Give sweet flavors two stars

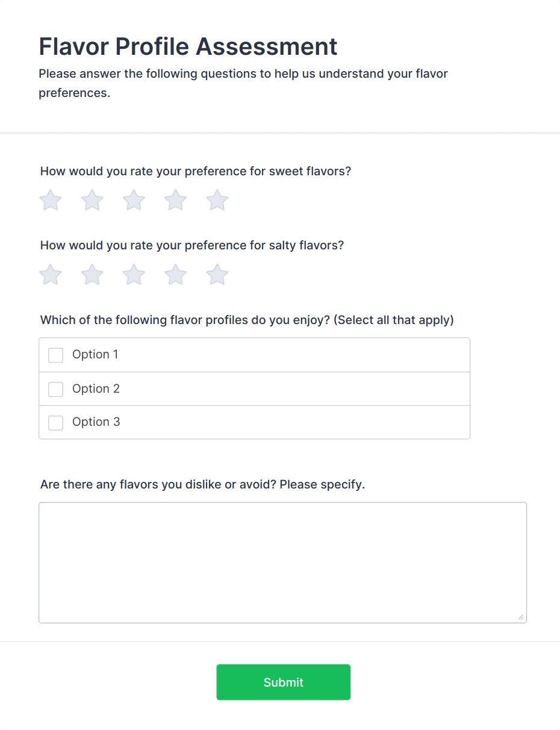(x=92, y=201)
